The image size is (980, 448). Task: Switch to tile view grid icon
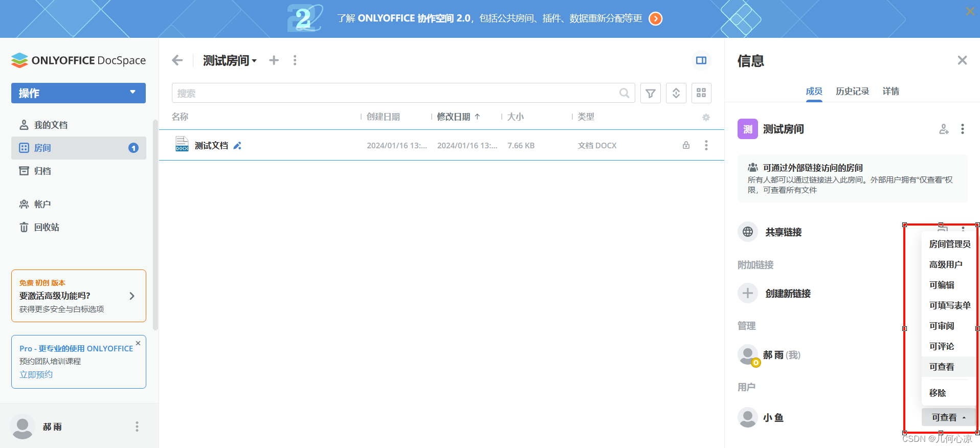701,93
